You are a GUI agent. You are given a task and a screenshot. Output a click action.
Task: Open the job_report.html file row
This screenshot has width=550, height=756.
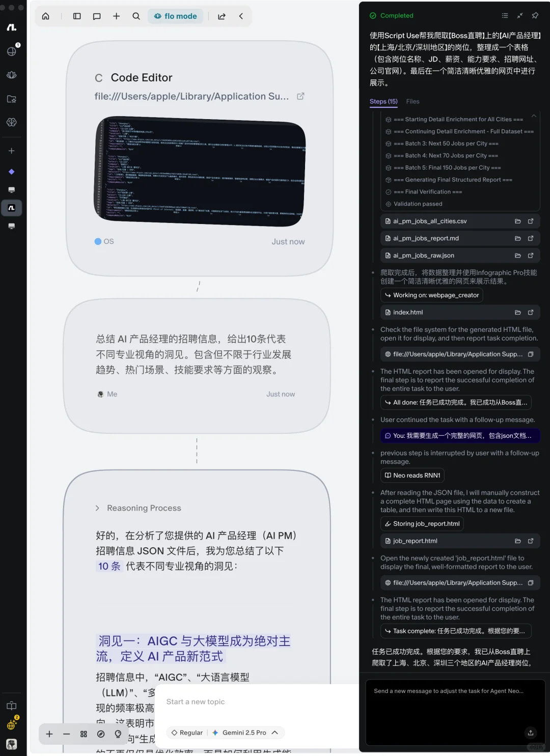point(460,541)
